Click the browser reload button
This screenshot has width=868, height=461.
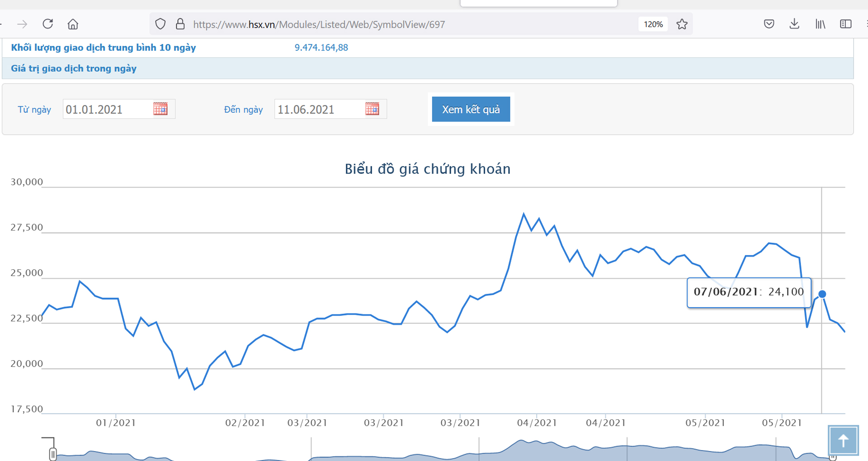pyautogui.click(x=48, y=24)
